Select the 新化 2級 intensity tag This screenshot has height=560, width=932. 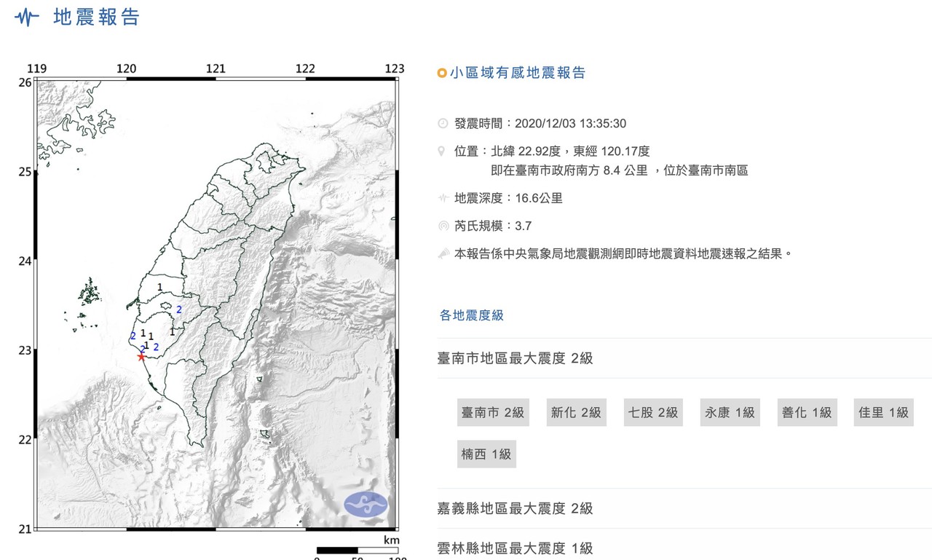(576, 412)
